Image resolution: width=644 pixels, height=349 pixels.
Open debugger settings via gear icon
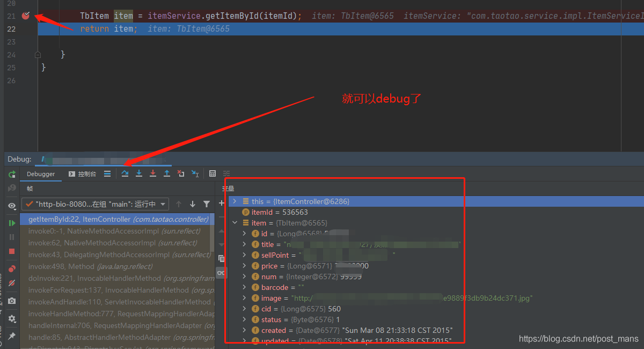click(12, 318)
